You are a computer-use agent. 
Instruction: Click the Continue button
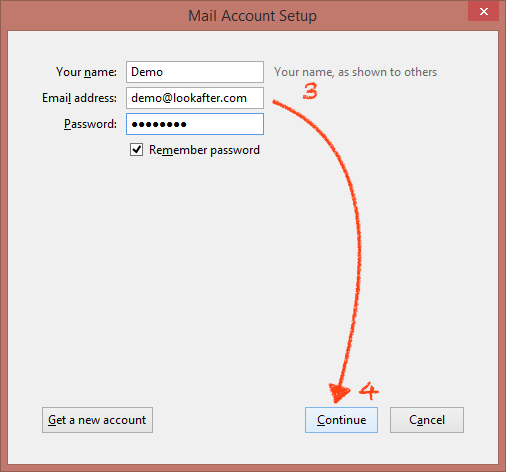(x=341, y=420)
